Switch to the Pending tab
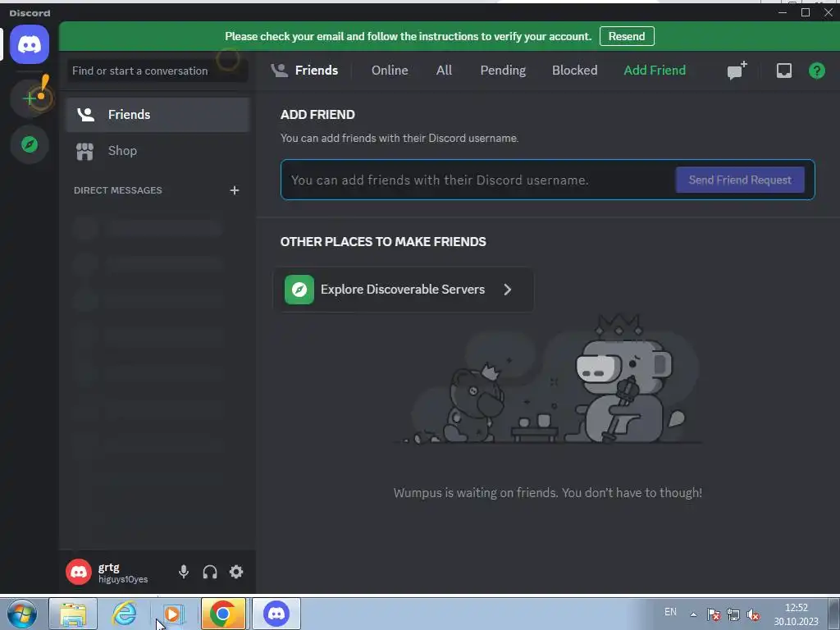 coord(503,71)
